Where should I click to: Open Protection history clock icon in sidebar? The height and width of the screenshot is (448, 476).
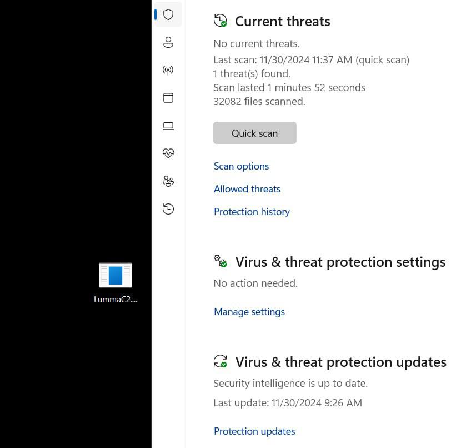[x=168, y=209]
